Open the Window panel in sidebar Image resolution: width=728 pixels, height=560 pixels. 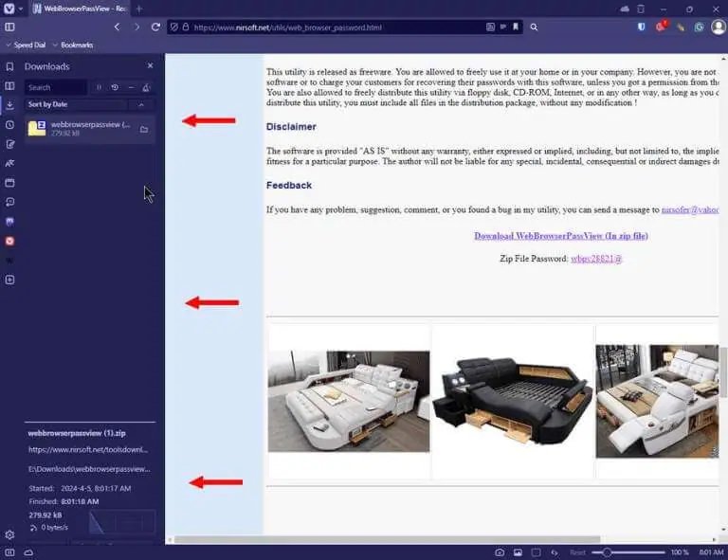(9, 183)
